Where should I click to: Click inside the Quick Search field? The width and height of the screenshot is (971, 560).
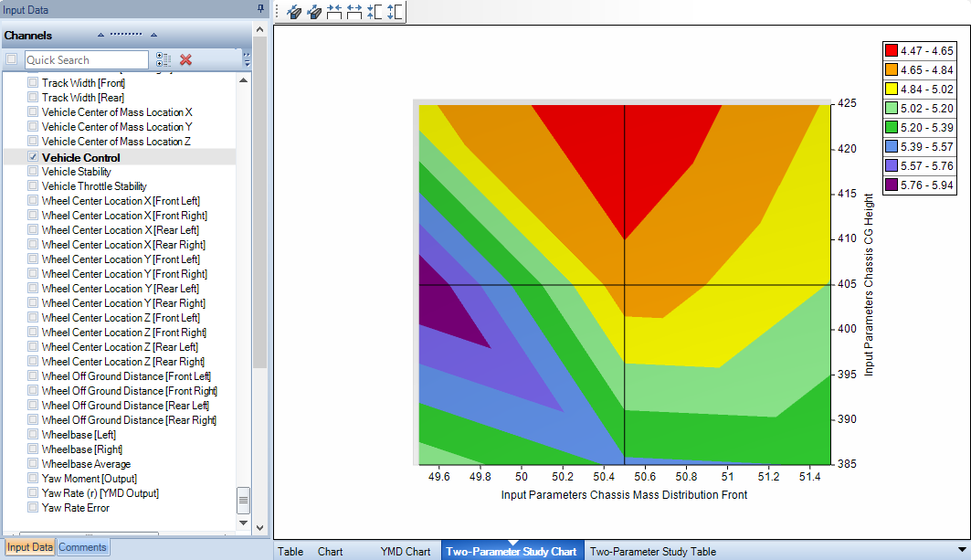[x=87, y=59]
